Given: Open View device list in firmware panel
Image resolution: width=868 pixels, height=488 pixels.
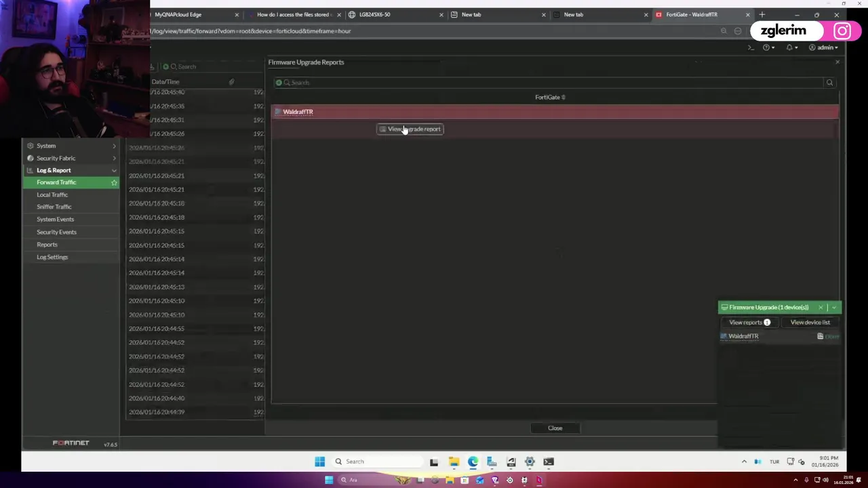Looking at the screenshot, I should 810,323.
